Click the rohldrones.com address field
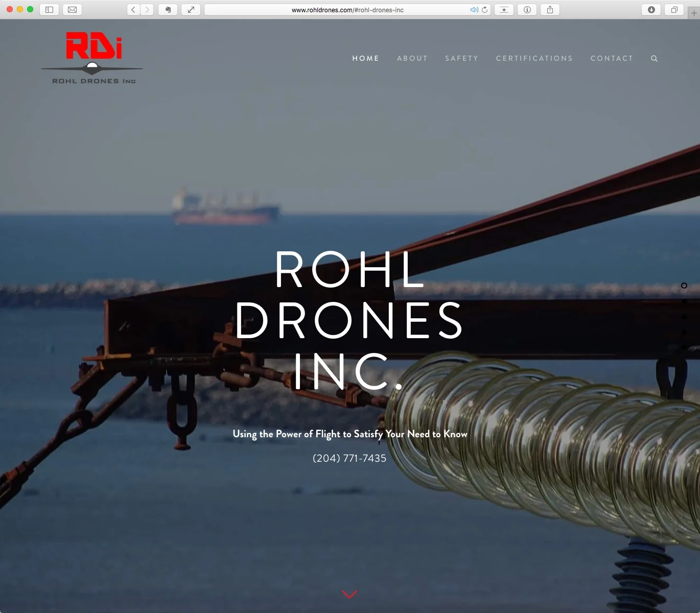 click(x=347, y=10)
